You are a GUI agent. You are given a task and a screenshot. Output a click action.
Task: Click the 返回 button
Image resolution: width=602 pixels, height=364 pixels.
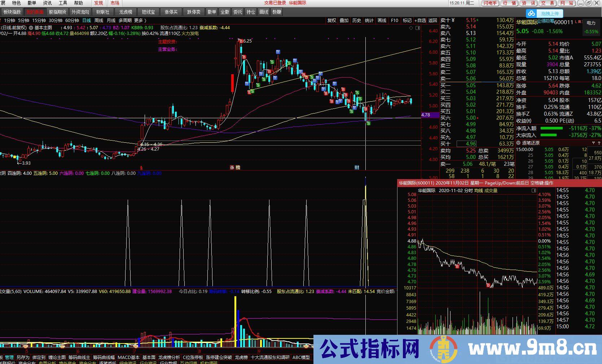433,21
